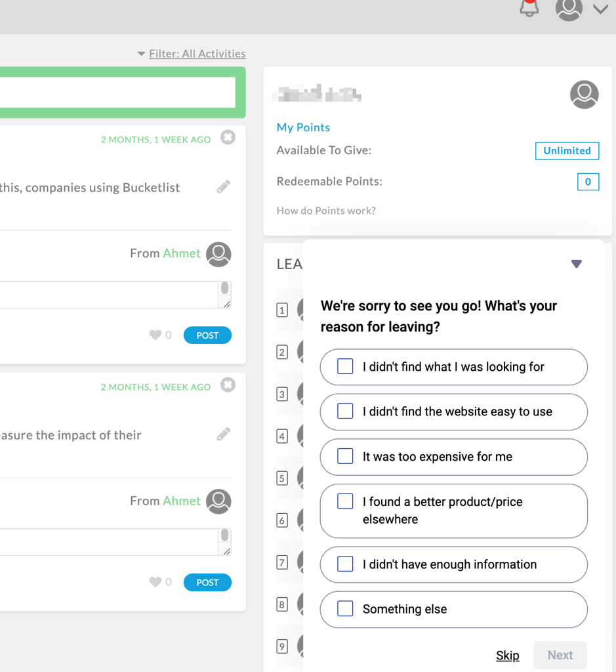Skip the leaving reason survey
This screenshot has width=616, height=672.
click(507, 655)
